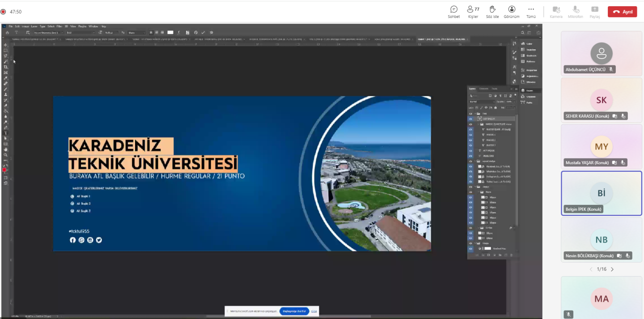Select the KARADENİZ TEKNİK ÜNİVERSİTESİ title text
The image size is (644, 319).
153,154
